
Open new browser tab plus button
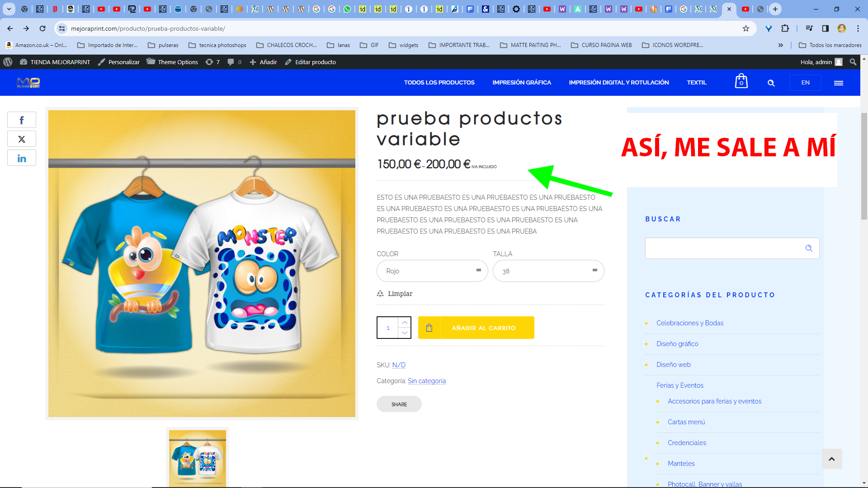click(x=775, y=9)
